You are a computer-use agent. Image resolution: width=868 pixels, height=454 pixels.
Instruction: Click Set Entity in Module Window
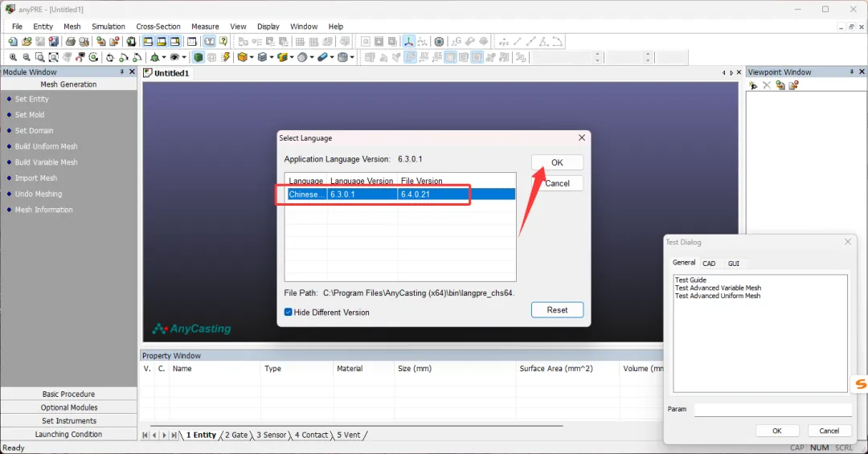pyautogui.click(x=31, y=99)
